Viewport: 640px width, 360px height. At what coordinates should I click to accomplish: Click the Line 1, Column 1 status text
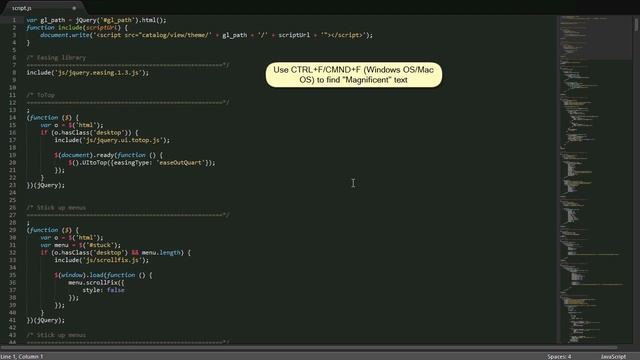point(22,356)
